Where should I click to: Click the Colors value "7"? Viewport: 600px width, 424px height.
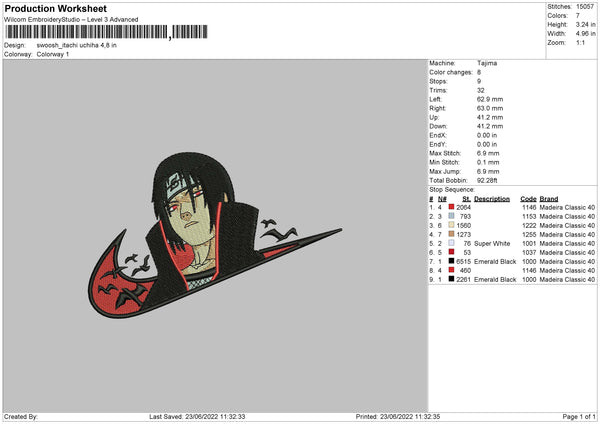pos(578,16)
